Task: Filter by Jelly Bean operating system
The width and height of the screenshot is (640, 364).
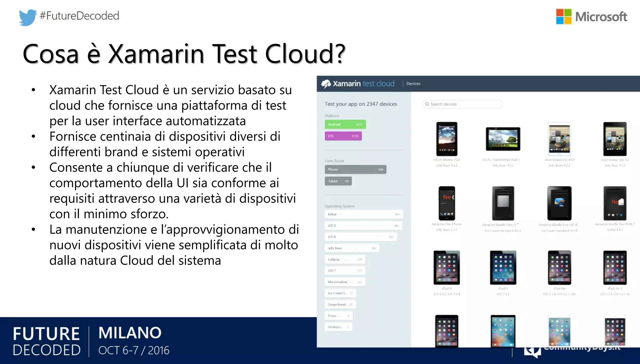Action: 352,248
